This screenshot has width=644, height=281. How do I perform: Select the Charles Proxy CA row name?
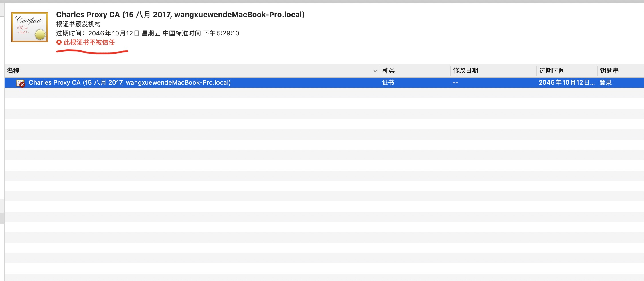click(x=130, y=83)
